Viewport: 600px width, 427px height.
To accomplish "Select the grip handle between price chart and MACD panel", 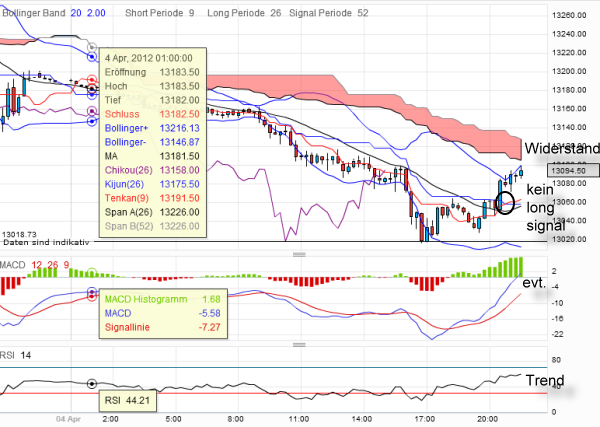I will [299, 254].
